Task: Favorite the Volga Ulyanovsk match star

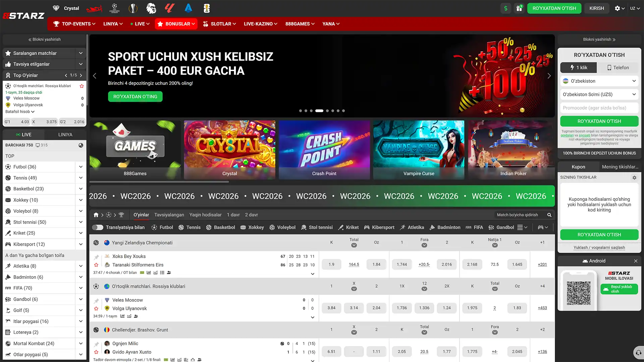Action: 96,308
